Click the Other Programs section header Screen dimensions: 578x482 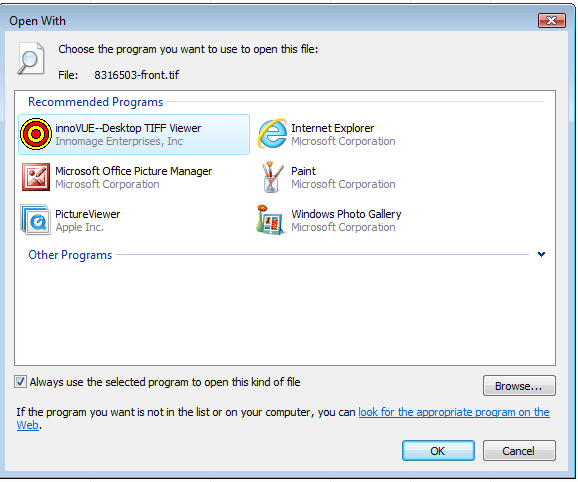click(x=70, y=255)
